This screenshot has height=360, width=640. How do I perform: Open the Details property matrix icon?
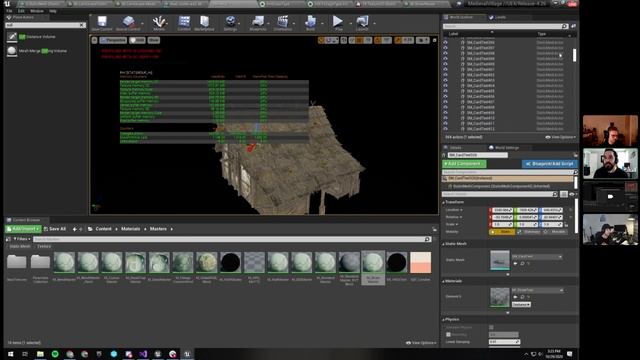[x=564, y=194]
